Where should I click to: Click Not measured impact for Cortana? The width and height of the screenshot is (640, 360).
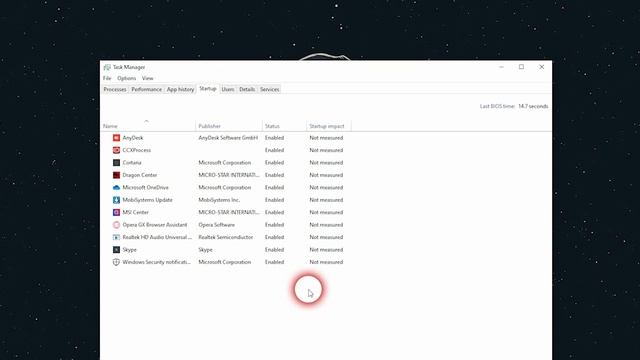(x=326, y=163)
